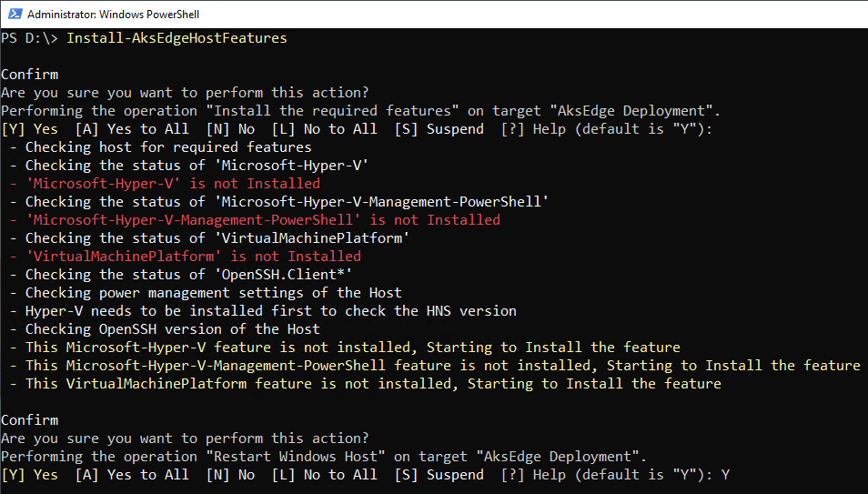This screenshot has height=494, width=868.
Task: Click the second Confirm heading near bottom
Action: 30,419
